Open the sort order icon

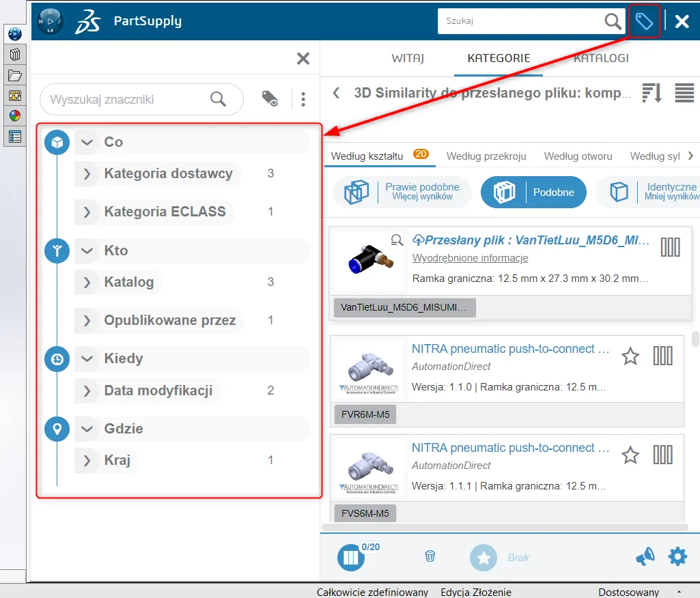point(652,93)
